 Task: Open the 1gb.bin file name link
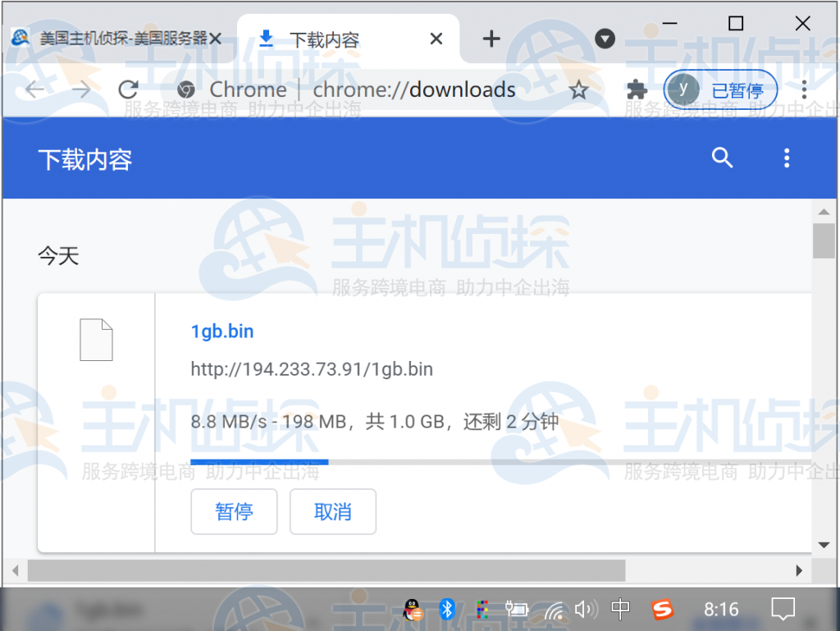[222, 332]
